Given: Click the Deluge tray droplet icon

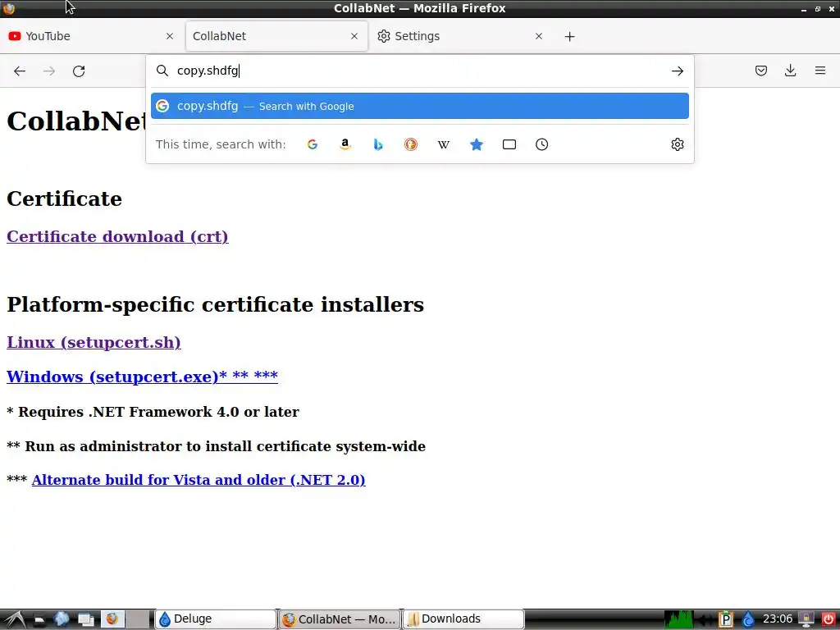Looking at the screenshot, I should pyautogui.click(x=748, y=619).
